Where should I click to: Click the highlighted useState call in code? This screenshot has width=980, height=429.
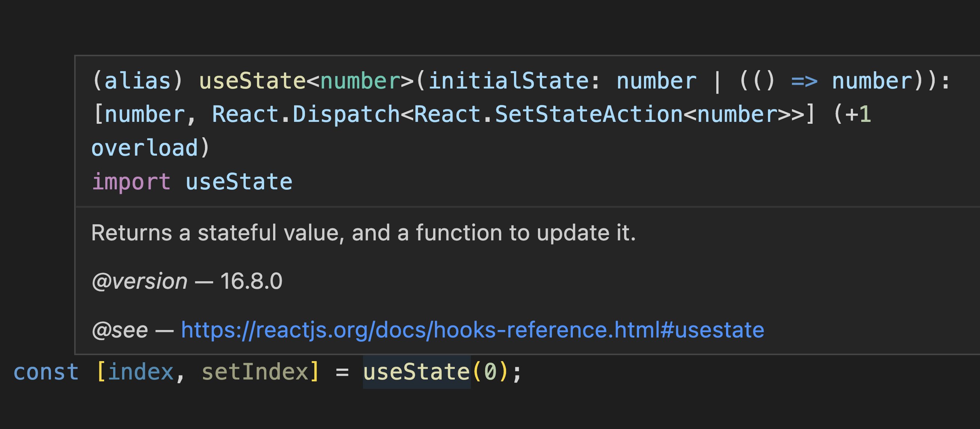tap(417, 372)
